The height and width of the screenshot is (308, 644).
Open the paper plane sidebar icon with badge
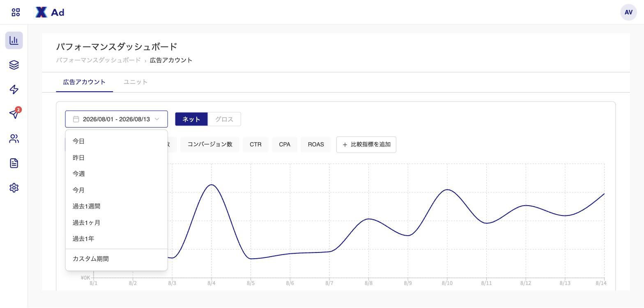pos(14,114)
